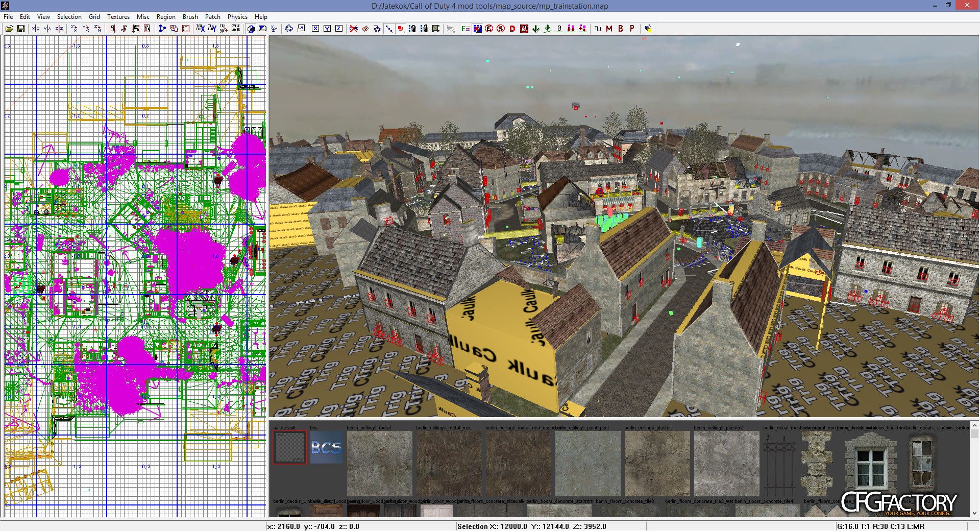980x531 pixels.
Task: Open the Textures menu
Action: (118, 17)
